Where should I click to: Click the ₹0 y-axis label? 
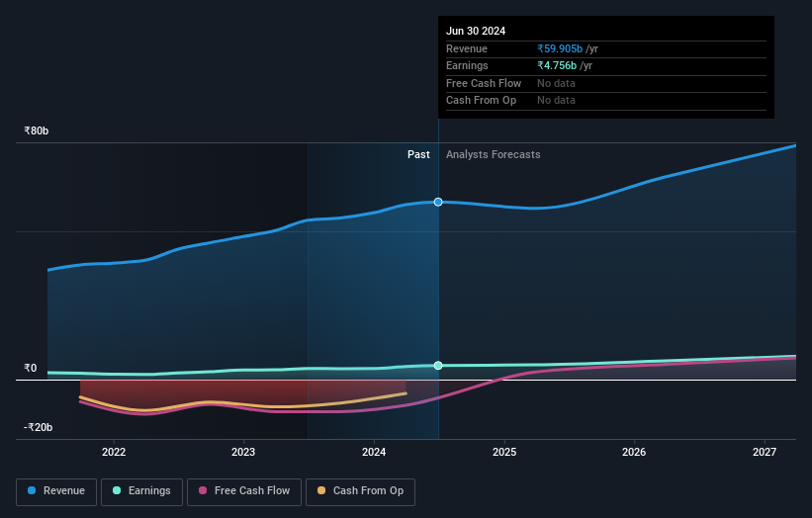(30, 368)
